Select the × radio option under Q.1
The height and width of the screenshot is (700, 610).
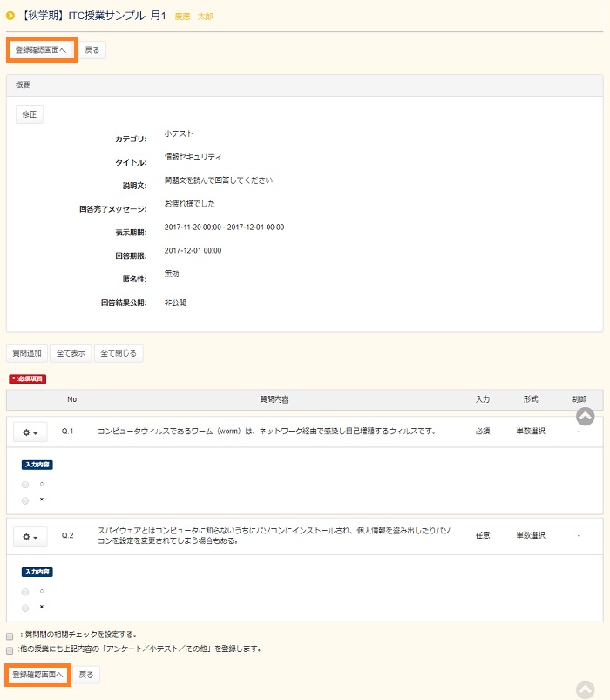pos(25,500)
